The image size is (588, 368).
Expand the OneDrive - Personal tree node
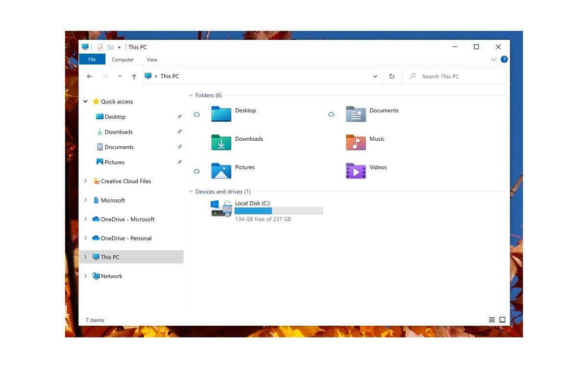tap(85, 238)
